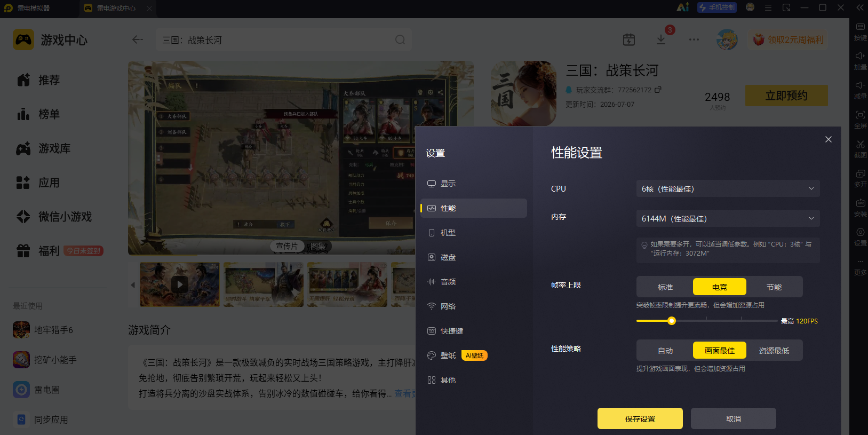Image resolution: width=868 pixels, height=435 pixels.
Task: Click the 加量 volume up icon
Action: click(860, 61)
